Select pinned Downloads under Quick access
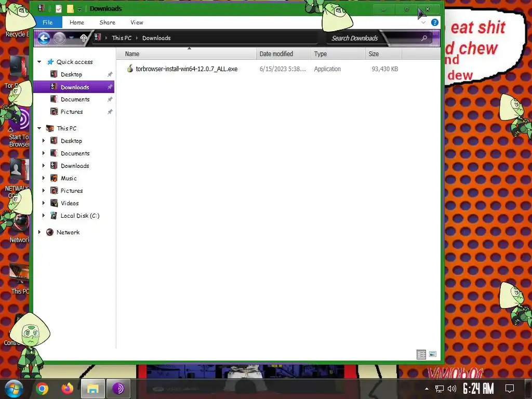The image size is (532, 399). [x=74, y=87]
